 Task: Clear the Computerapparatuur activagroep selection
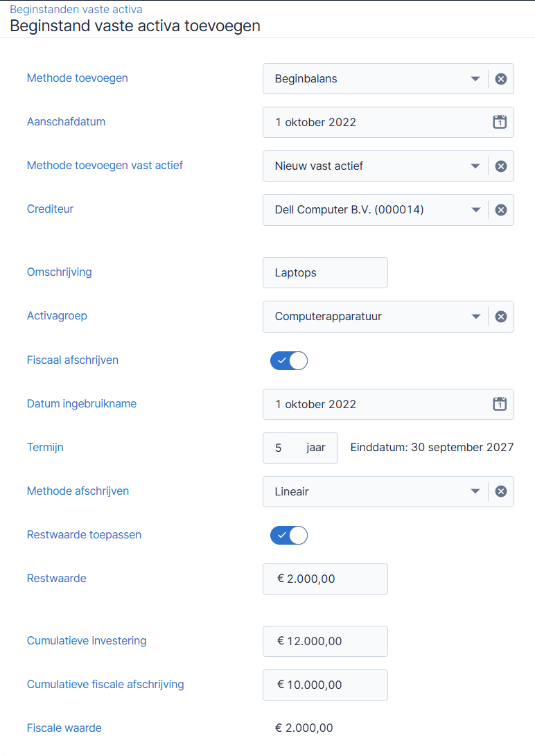pos(501,316)
